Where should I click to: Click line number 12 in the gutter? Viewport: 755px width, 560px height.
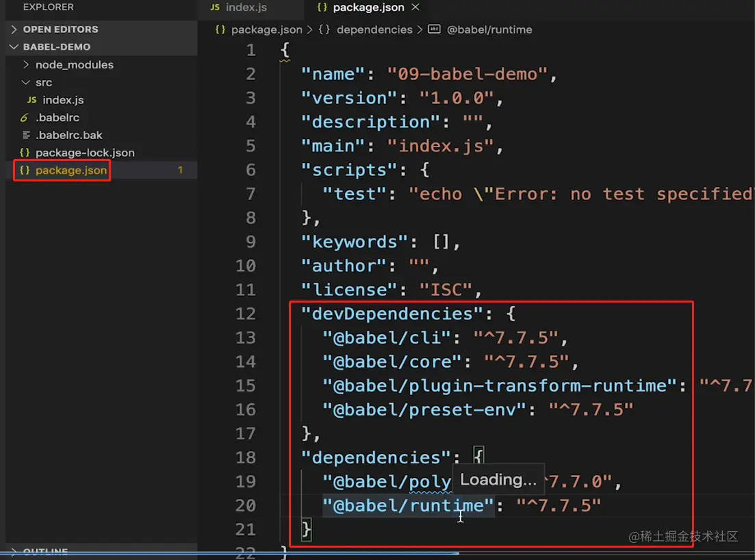[246, 314]
